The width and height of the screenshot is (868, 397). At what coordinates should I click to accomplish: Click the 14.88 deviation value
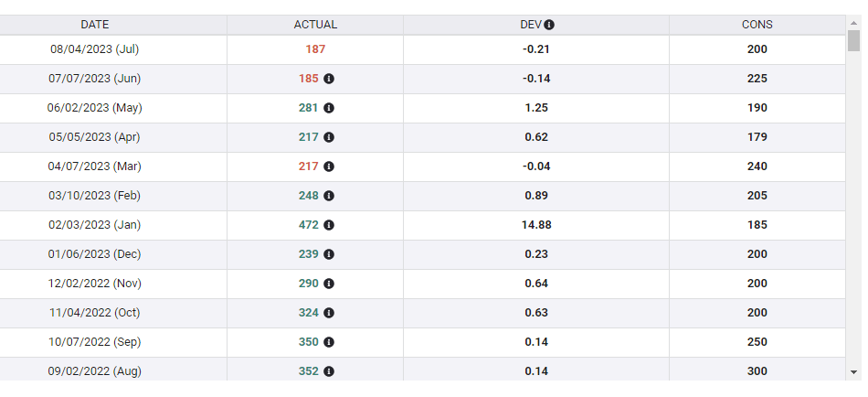536,225
